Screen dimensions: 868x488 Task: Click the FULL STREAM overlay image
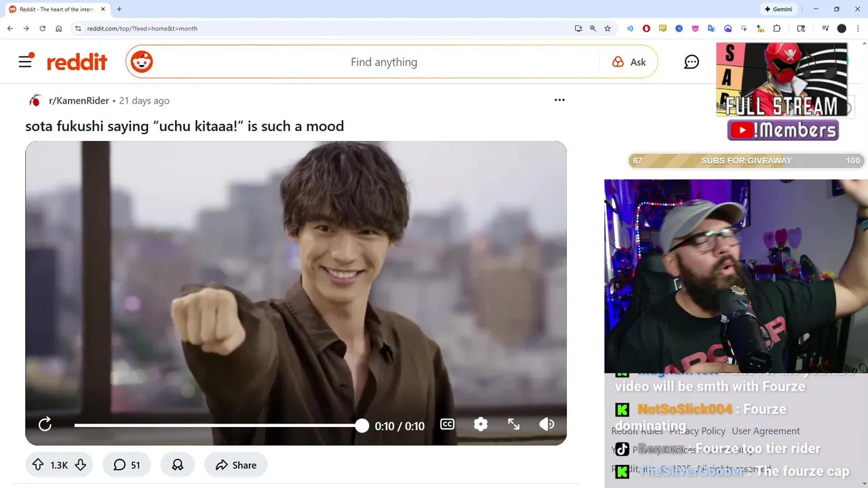[782, 80]
